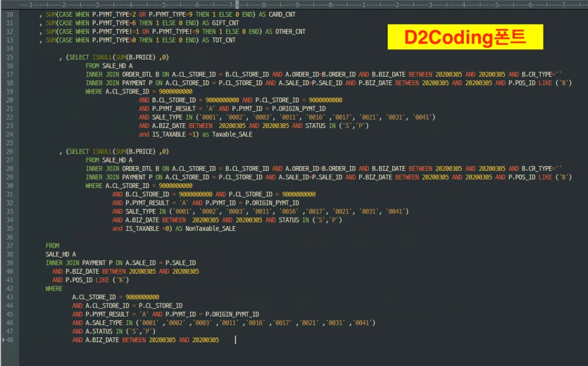Click line number 17 in the gutter

click(x=10, y=74)
